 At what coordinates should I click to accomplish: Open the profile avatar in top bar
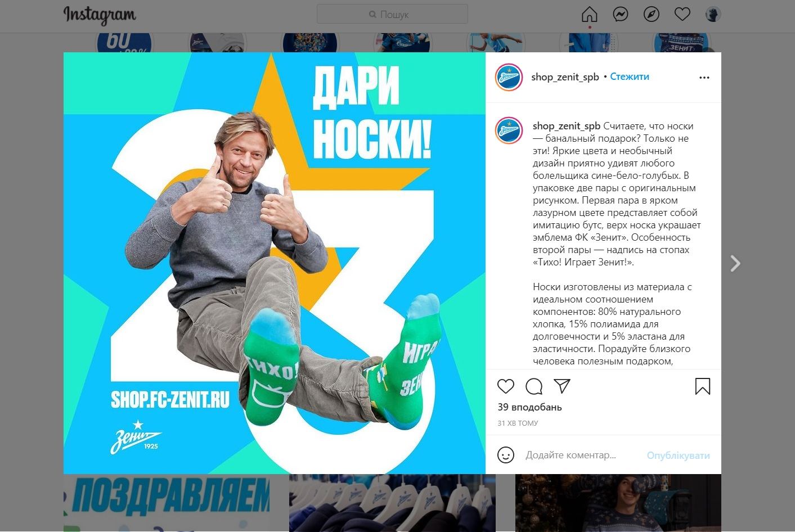pyautogui.click(x=713, y=14)
